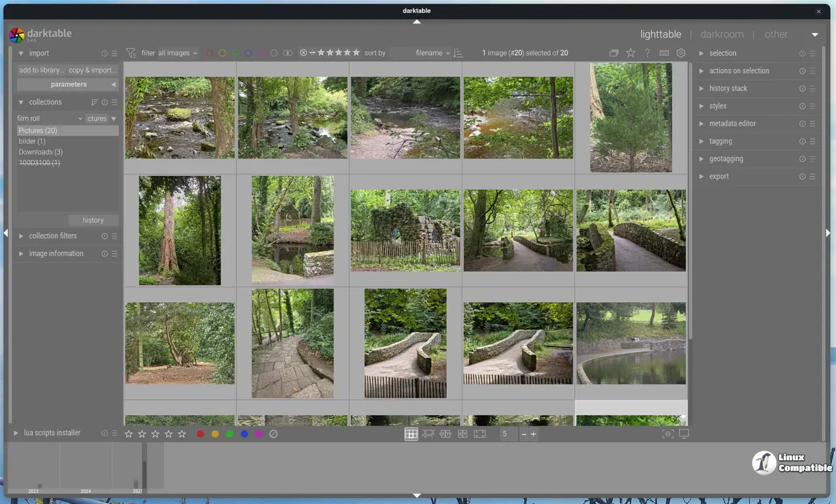836x504 pixels.
Task: Toggle the red color label filter
Action: [x=210, y=53]
